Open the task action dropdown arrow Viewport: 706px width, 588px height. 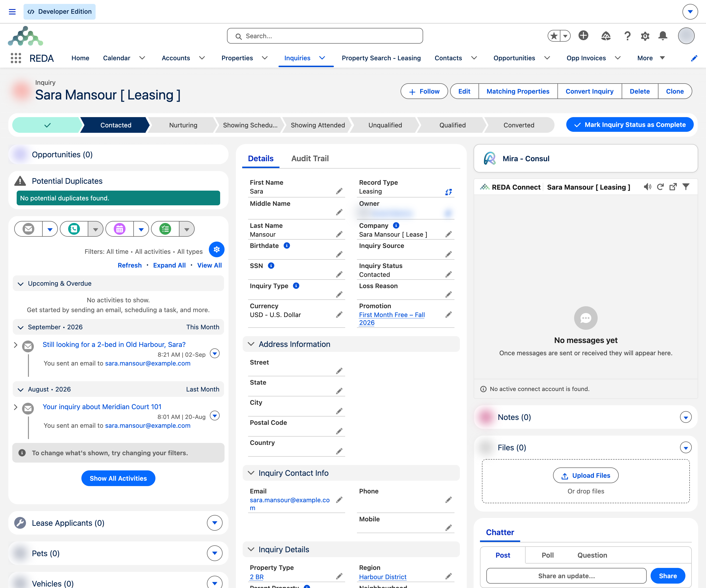[187, 229]
